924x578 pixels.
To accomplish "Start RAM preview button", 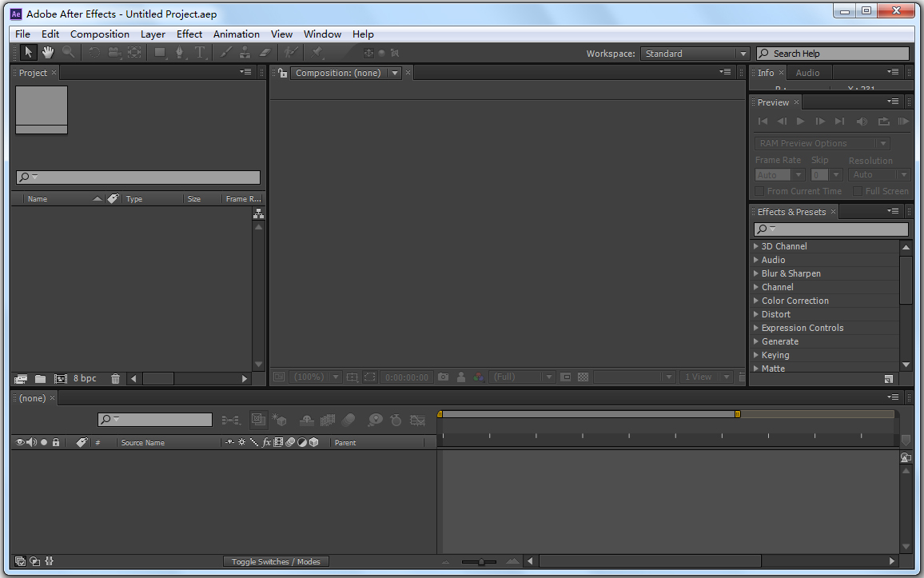I will (x=902, y=122).
